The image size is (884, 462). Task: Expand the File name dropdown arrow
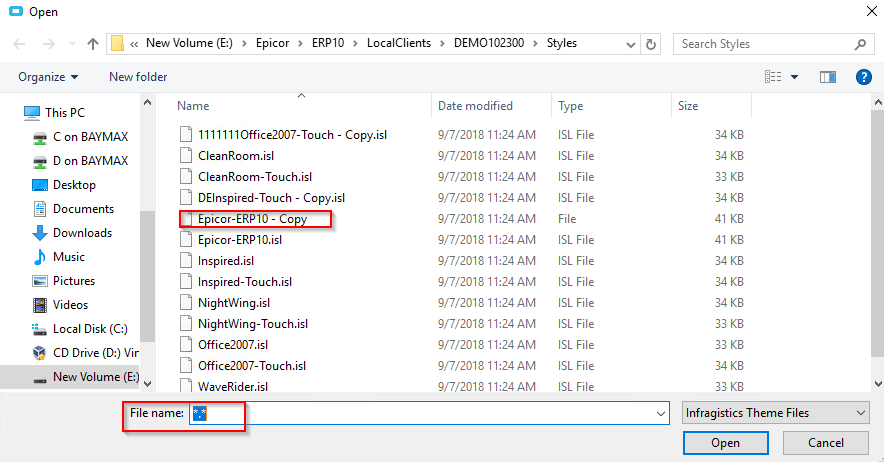661,413
